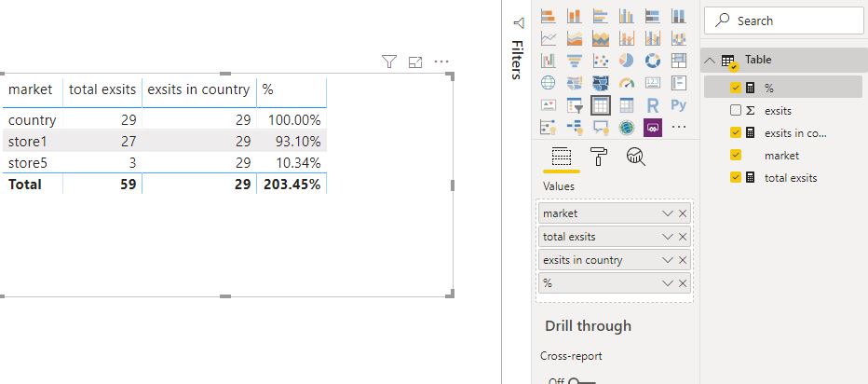Select the Matrix visual
The width and height of the screenshot is (868, 384).
[x=626, y=104]
